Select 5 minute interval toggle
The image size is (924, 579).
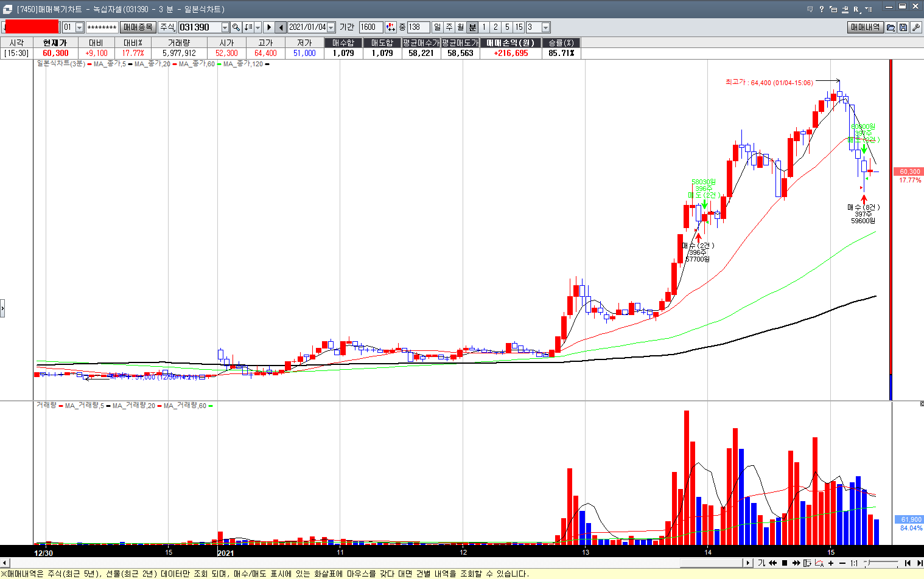tap(507, 27)
